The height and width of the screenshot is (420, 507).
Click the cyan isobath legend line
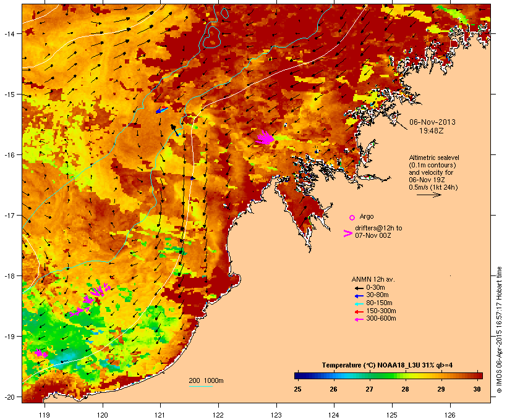(200, 386)
